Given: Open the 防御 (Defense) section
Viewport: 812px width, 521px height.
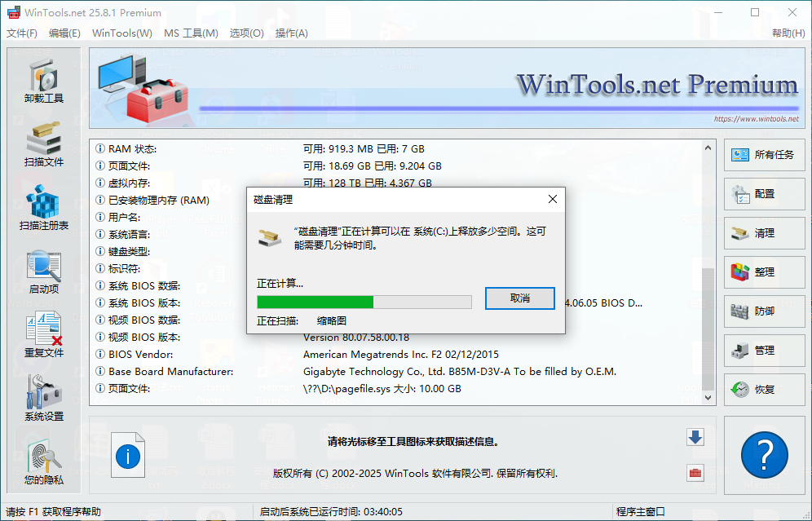Looking at the screenshot, I should 763,311.
